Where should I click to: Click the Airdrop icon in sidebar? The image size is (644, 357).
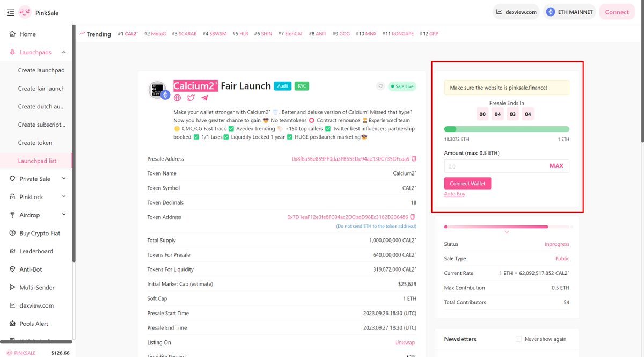click(13, 215)
